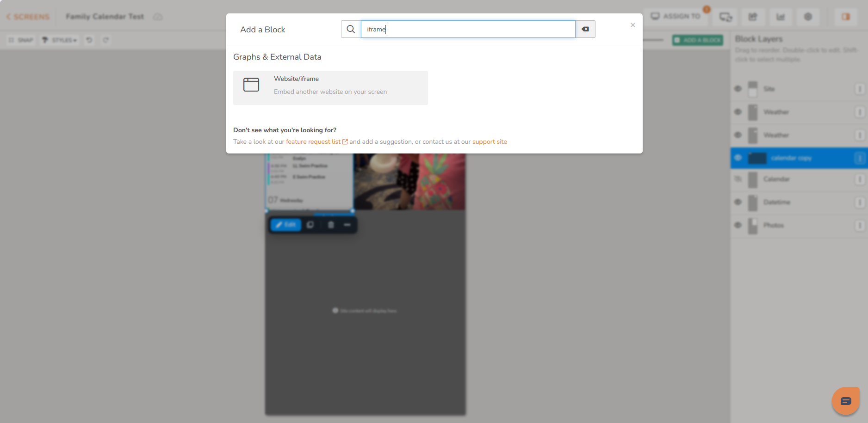This screenshot has width=868, height=423.
Task: Open the support site link
Action: point(490,142)
